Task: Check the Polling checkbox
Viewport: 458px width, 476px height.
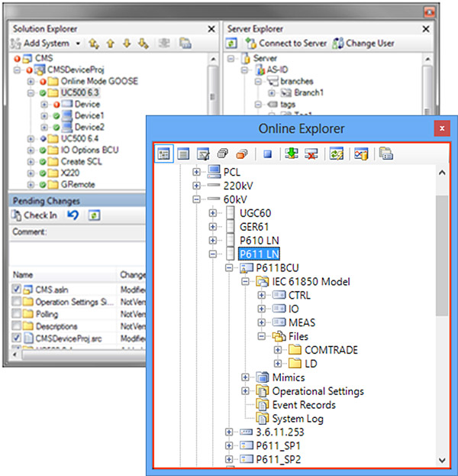Action: pos(18,314)
